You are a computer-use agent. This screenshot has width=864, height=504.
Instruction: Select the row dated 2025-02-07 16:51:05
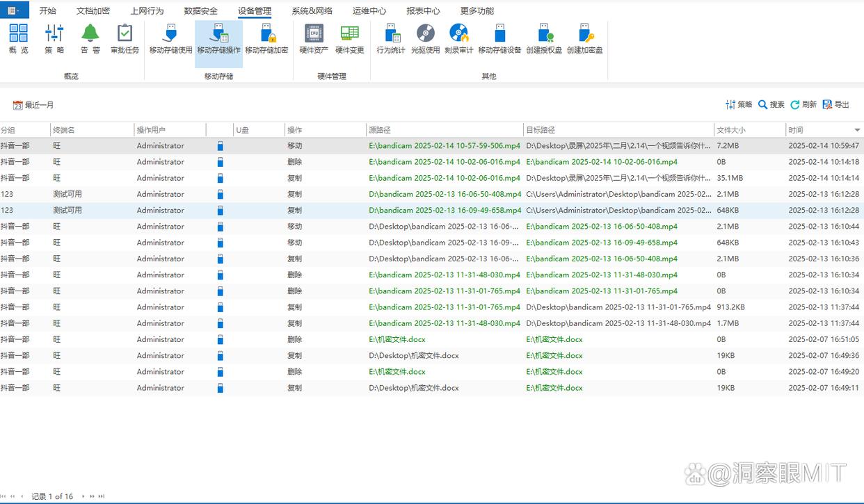point(432,339)
